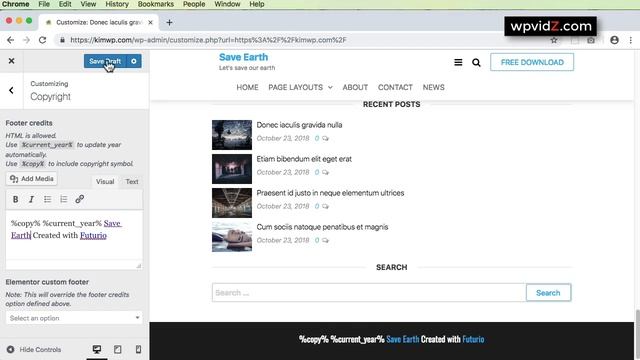Click inside the footer credits text editor

[74, 236]
